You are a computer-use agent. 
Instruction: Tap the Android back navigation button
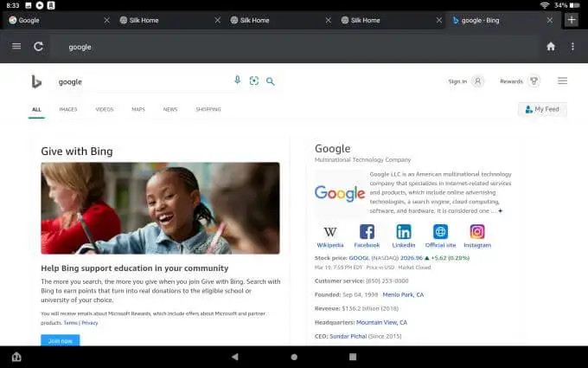point(234,357)
